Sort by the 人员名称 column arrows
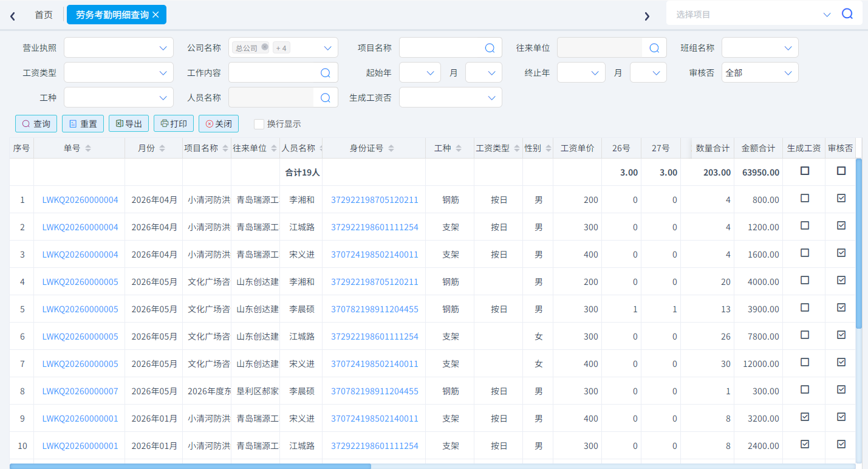The height and width of the screenshot is (469, 868). pyautogui.click(x=320, y=148)
